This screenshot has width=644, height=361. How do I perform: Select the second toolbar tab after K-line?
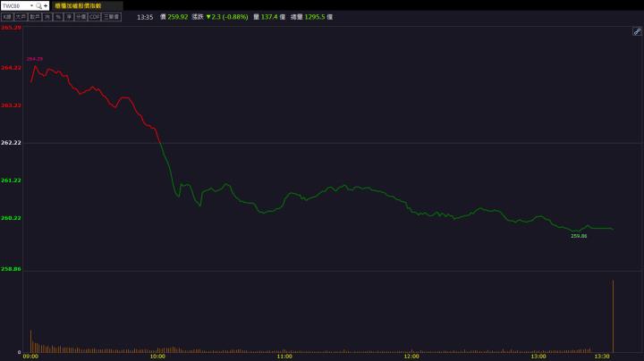tap(21, 17)
